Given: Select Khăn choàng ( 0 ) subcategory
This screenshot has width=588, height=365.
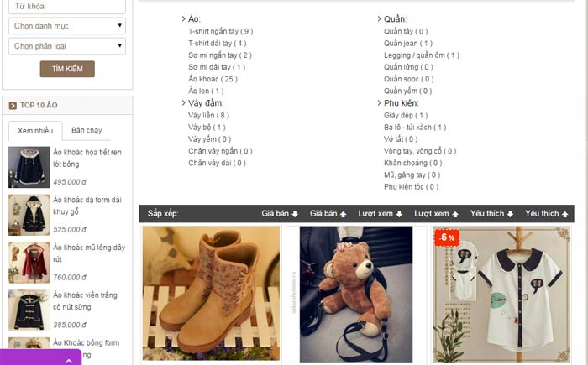Looking at the screenshot, I should [413, 163].
